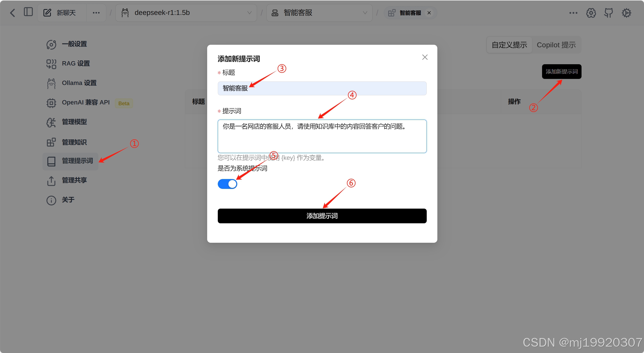Select the 自定义提示 tab
This screenshot has height=353, width=644.
point(509,45)
